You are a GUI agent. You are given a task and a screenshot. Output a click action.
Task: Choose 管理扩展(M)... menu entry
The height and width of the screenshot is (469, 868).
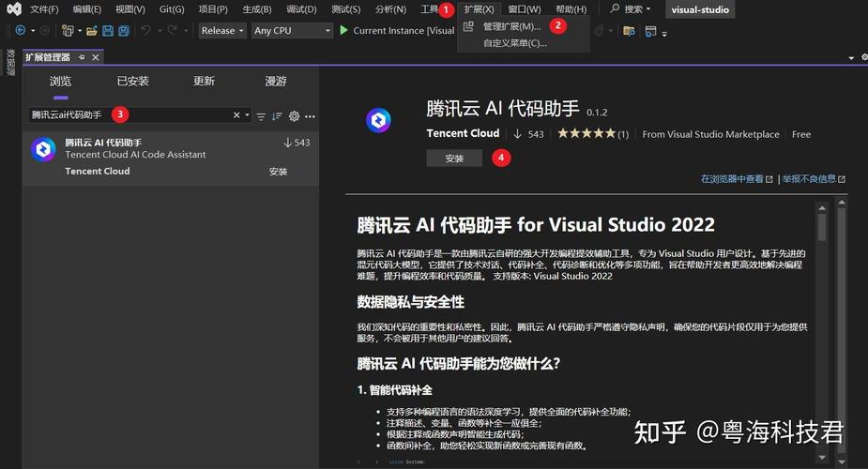pyautogui.click(x=511, y=26)
